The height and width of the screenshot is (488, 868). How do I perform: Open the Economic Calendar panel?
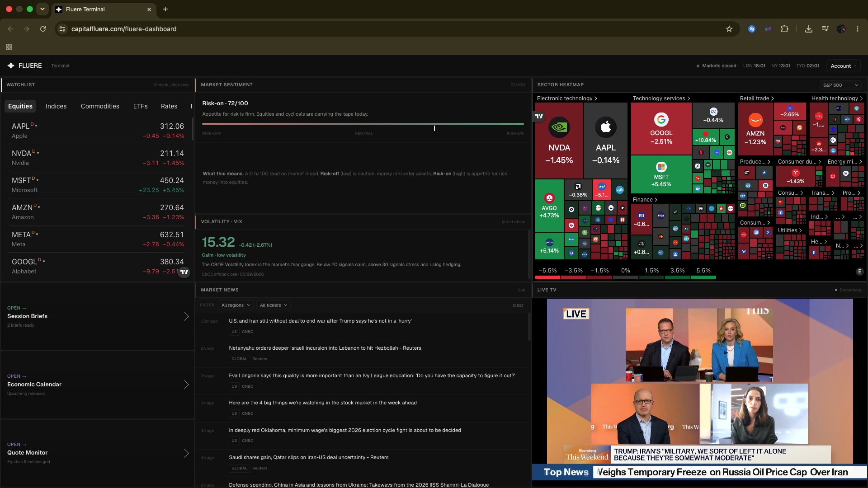pos(98,385)
